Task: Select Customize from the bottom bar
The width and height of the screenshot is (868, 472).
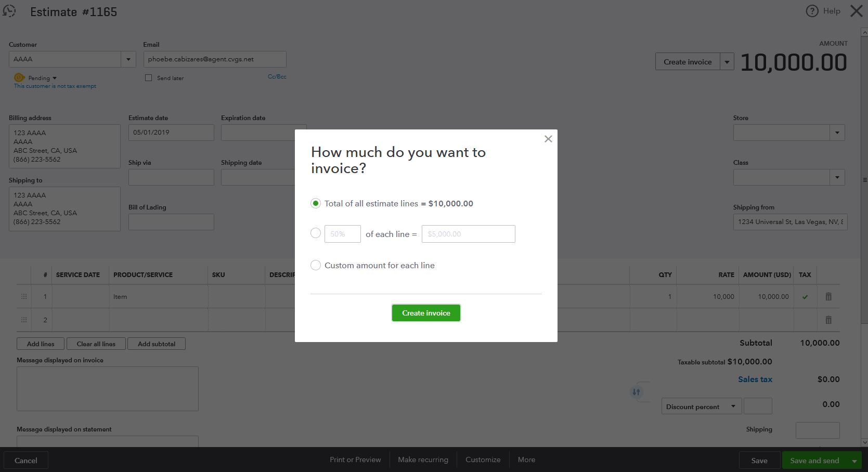Action: (x=483, y=460)
